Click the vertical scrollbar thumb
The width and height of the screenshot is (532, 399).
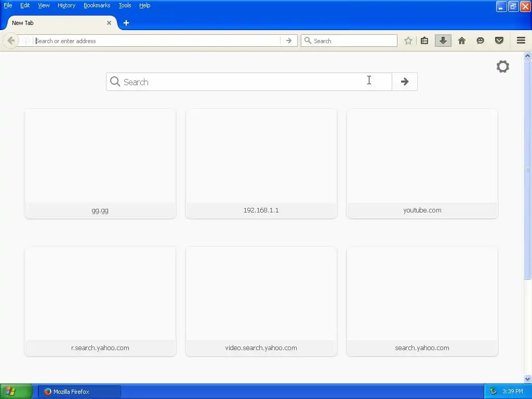[527, 170]
